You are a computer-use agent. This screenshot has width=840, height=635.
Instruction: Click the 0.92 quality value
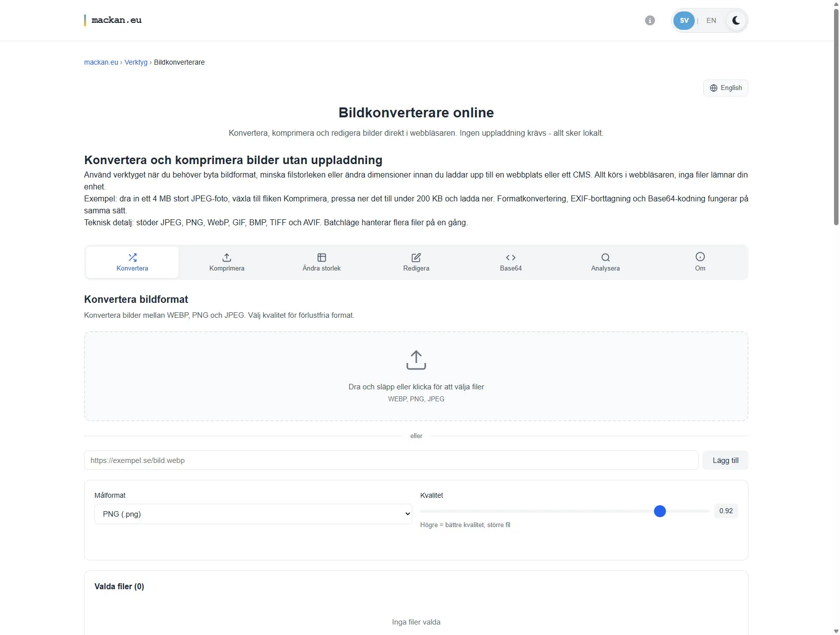pyautogui.click(x=726, y=511)
